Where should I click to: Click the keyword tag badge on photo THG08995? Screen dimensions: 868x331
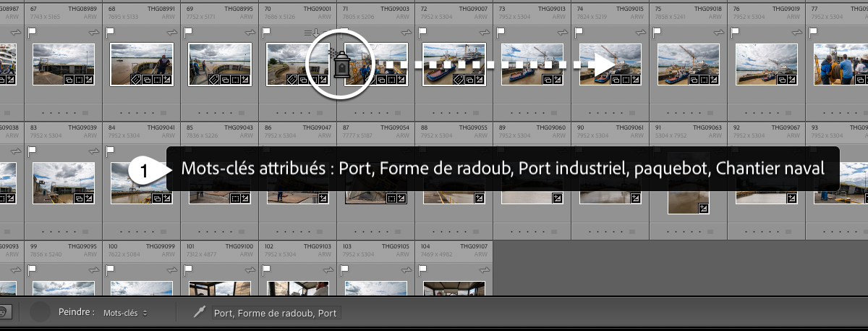click(214, 79)
